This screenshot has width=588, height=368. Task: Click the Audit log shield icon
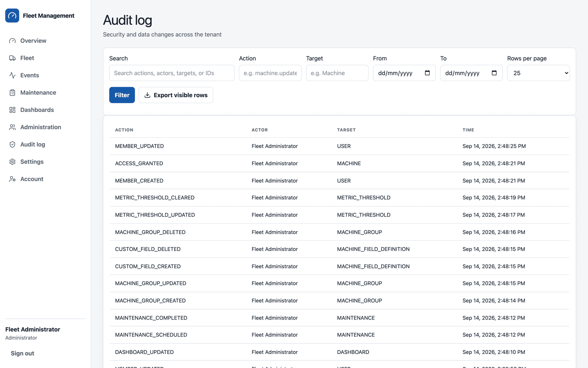(x=12, y=145)
